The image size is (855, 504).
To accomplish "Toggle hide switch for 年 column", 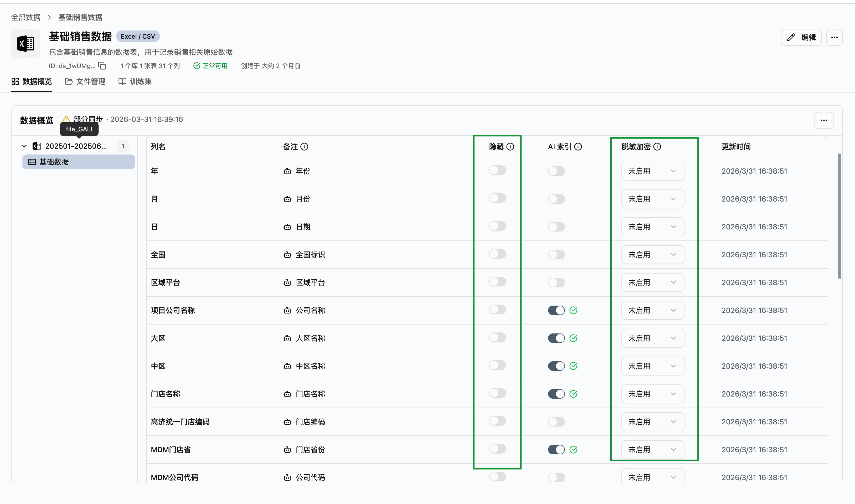I will click(x=497, y=170).
